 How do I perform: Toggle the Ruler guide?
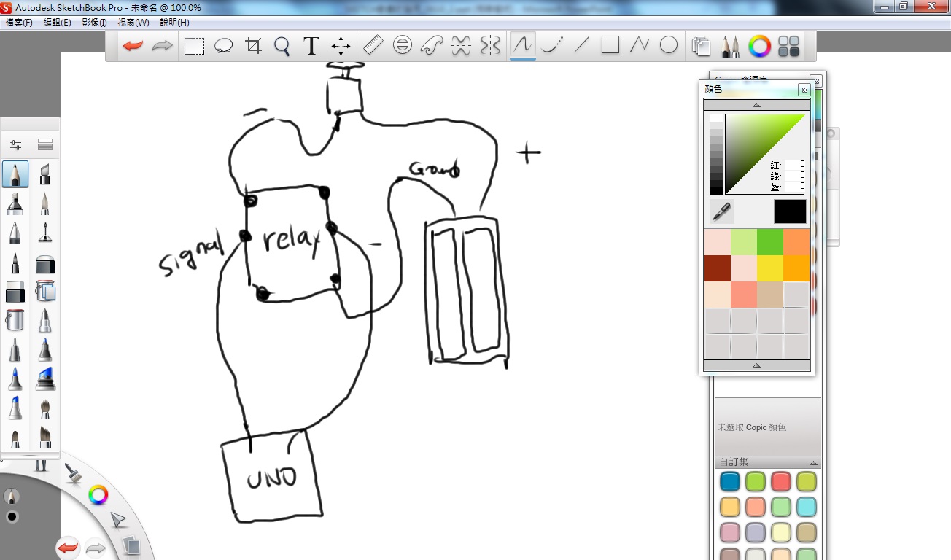point(373,46)
